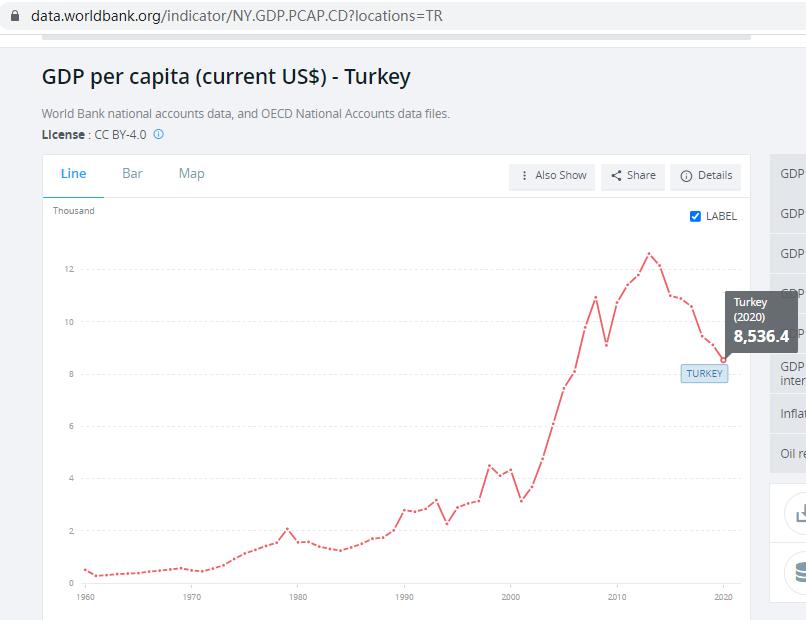Click the database stack icon

pyautogui.click(x=799, y=573)
